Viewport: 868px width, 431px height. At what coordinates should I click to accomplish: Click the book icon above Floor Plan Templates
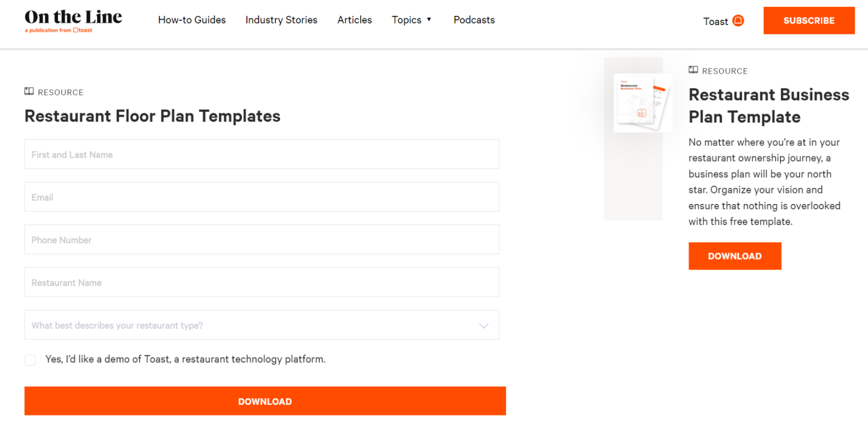(x=29, y=91)
